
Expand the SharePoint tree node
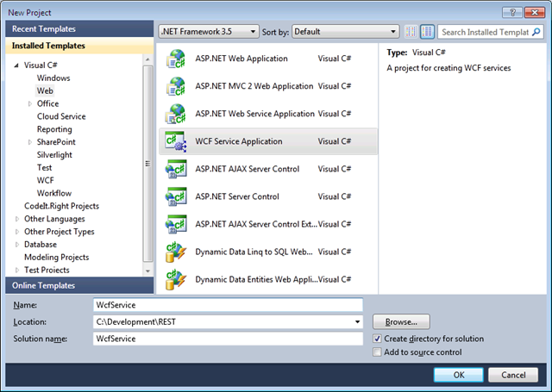click(x=30, y=142)
